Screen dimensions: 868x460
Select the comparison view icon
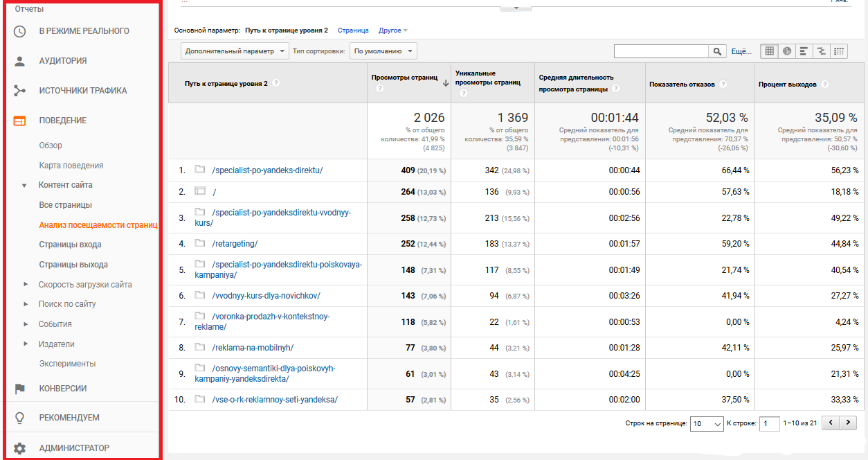click(x=822, y=51)
